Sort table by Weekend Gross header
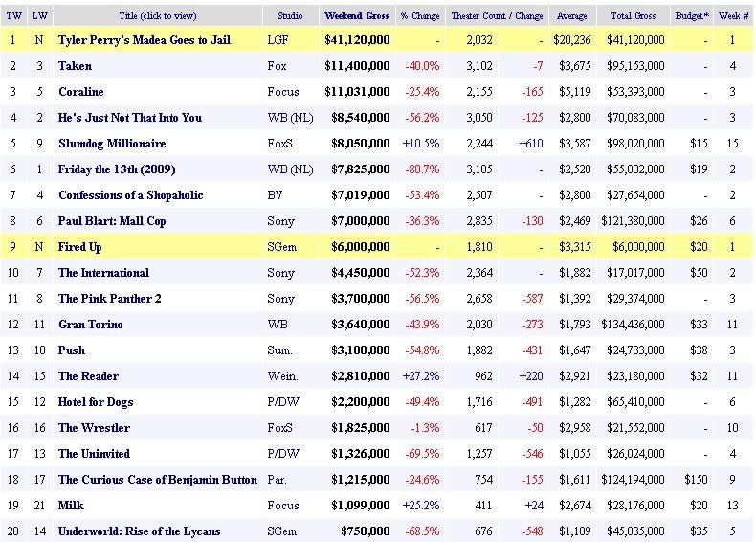 tap(356, 16)
